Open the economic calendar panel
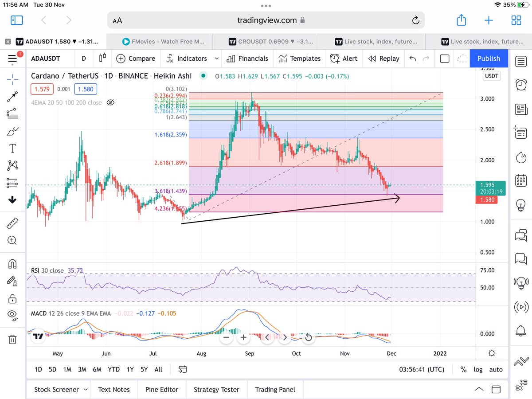 coord(521,180)
